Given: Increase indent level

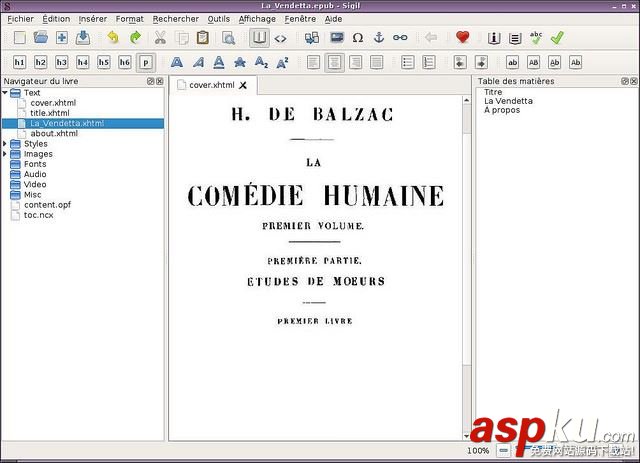Looking at the screenshot, I should (482, 62).
